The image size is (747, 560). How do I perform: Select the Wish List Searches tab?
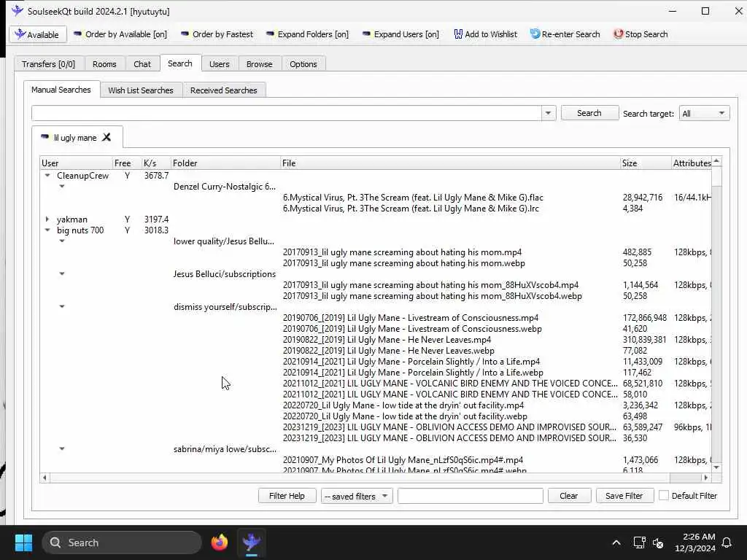tap(141, 90)
